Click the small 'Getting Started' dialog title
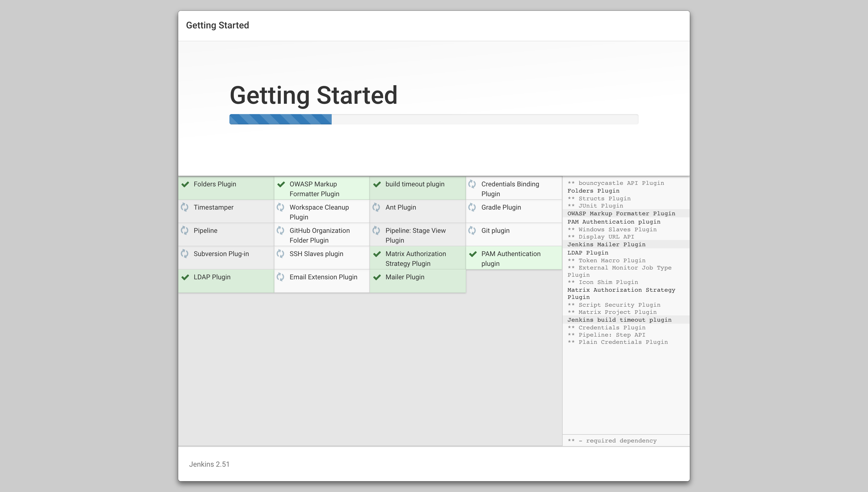Screen dimensions: 868x492 point(218,25)
